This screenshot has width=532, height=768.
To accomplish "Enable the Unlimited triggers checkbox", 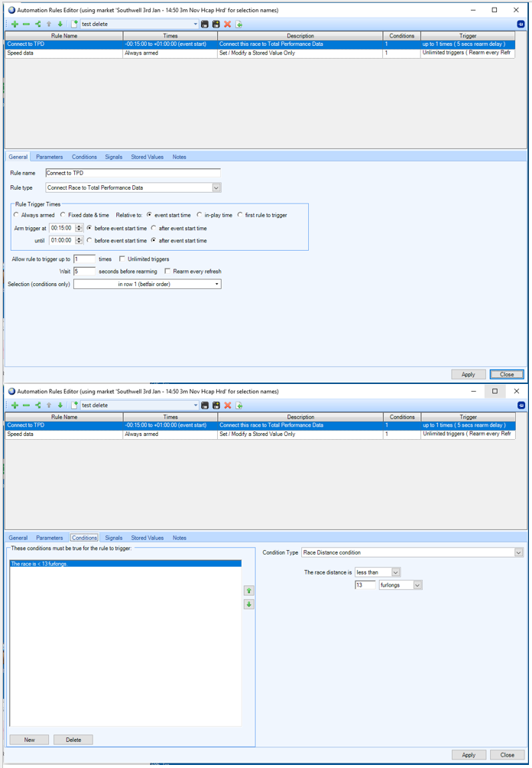I will [x=122, y=259].
